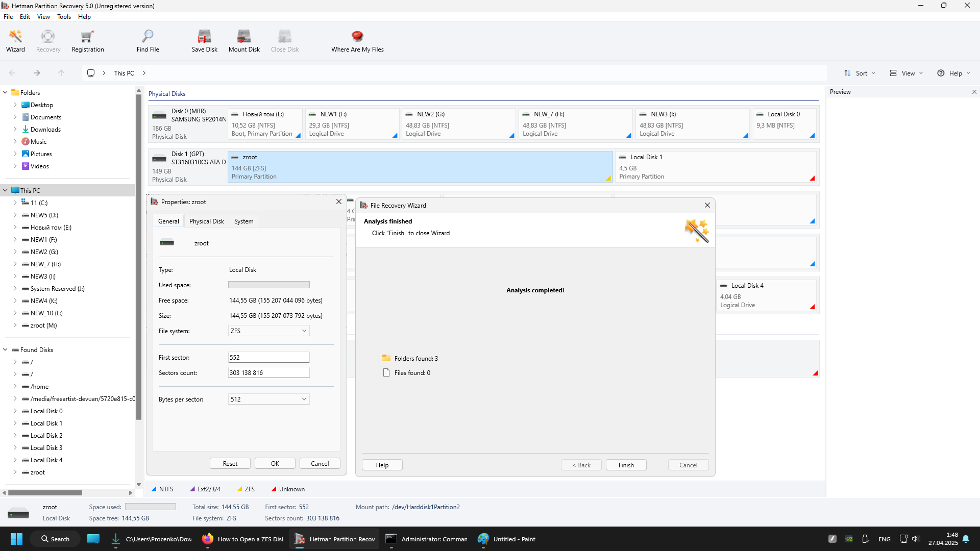Image resolution: width=980 pixels, height=551 pixels.
Task: Open the Help menu in menu bar
Action: pyautogui.click(x=84, y=16)
